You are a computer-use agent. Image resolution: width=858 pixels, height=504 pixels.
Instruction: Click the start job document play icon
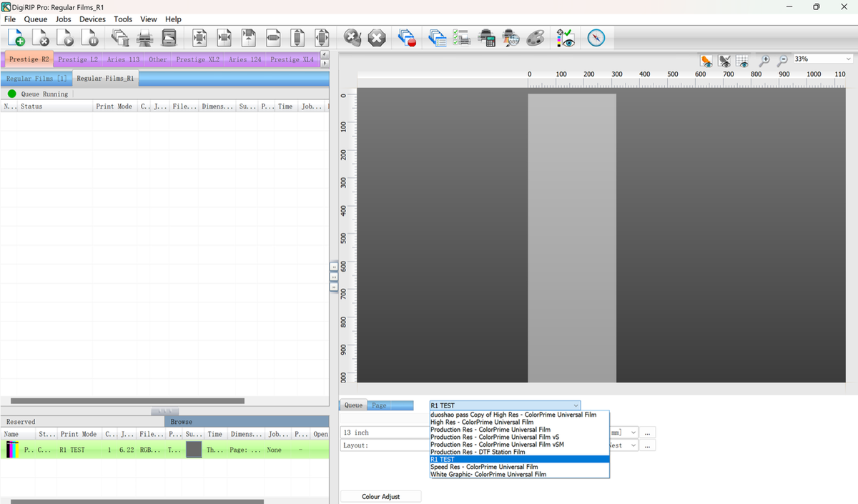(65, 38)
